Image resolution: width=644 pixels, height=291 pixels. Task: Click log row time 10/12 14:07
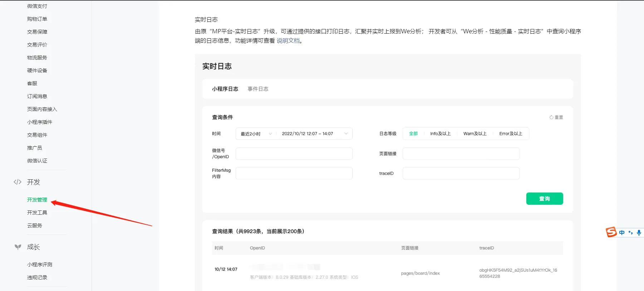coord(226,269)
